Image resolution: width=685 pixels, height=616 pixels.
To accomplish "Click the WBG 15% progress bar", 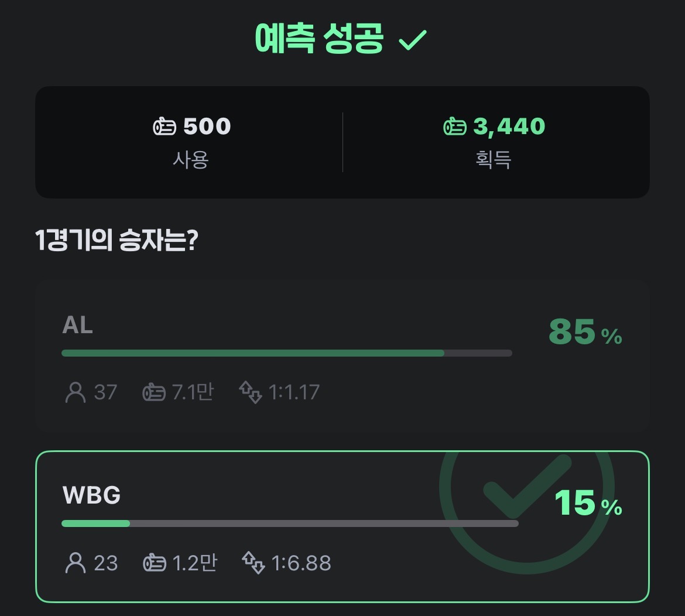I will point(290,523).
